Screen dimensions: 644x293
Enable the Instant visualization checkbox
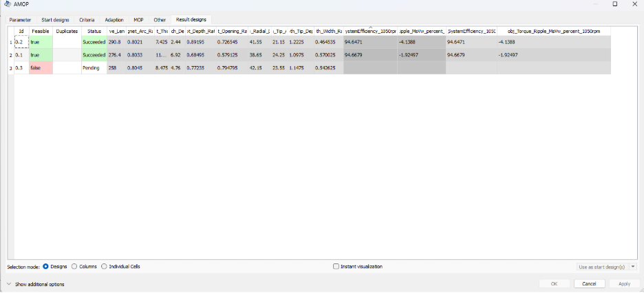tap(336, 266)
